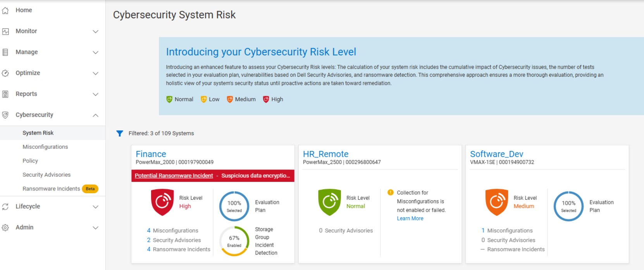
Task: Expand the Reports menu chevron
Action: (x=95, y=94)
